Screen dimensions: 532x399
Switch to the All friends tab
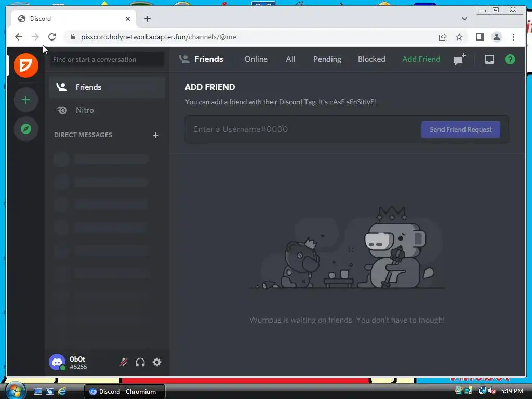(x=290, y=59)
